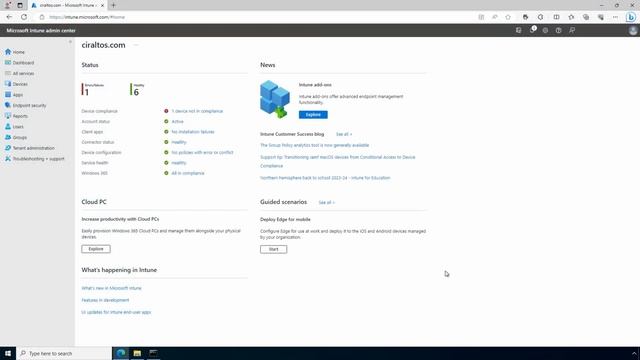Open Users in the left navigation
This screenshot has width=640, height=360.
[x=14, y=127]
